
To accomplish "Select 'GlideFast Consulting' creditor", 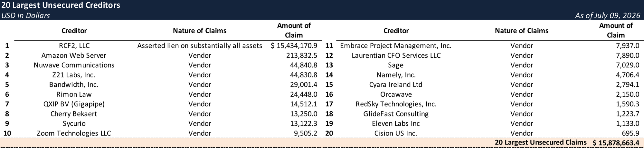I will 396,114.
